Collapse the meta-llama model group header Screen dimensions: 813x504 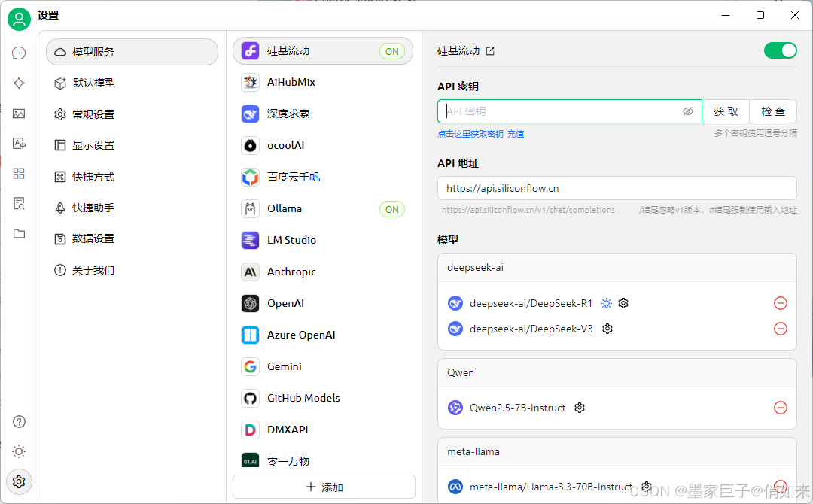[617, 451]
